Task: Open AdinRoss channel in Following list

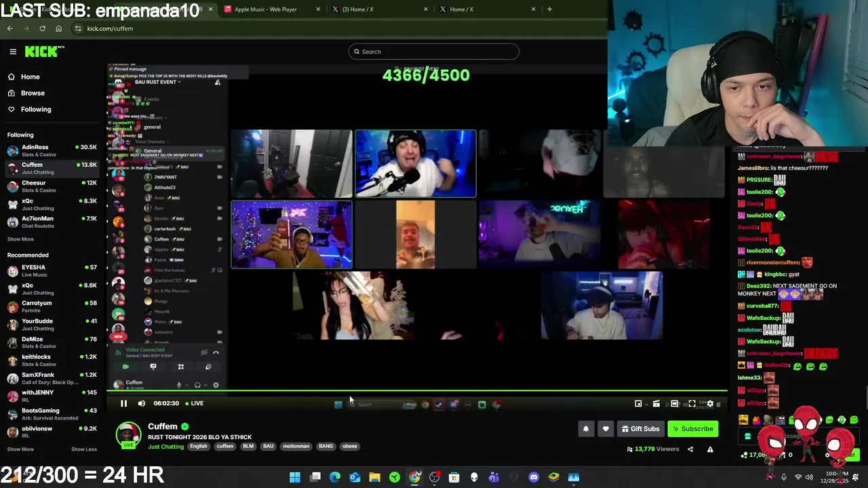Action: pos(53,150)
